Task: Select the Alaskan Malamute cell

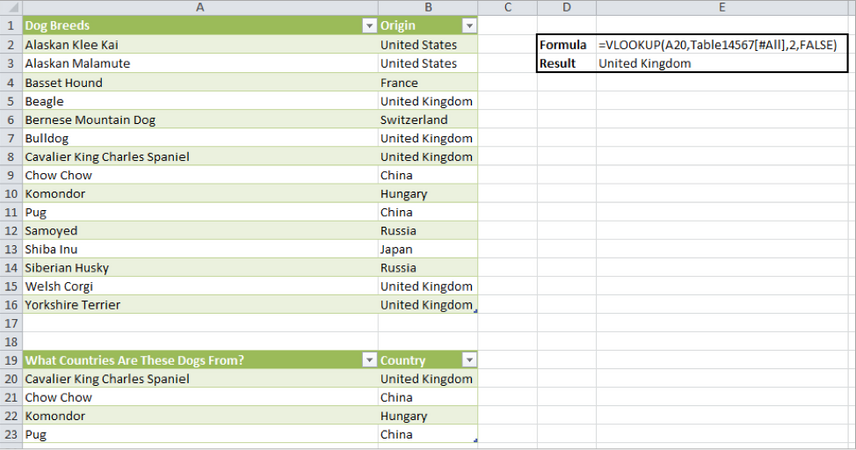Action: point(200,63)
